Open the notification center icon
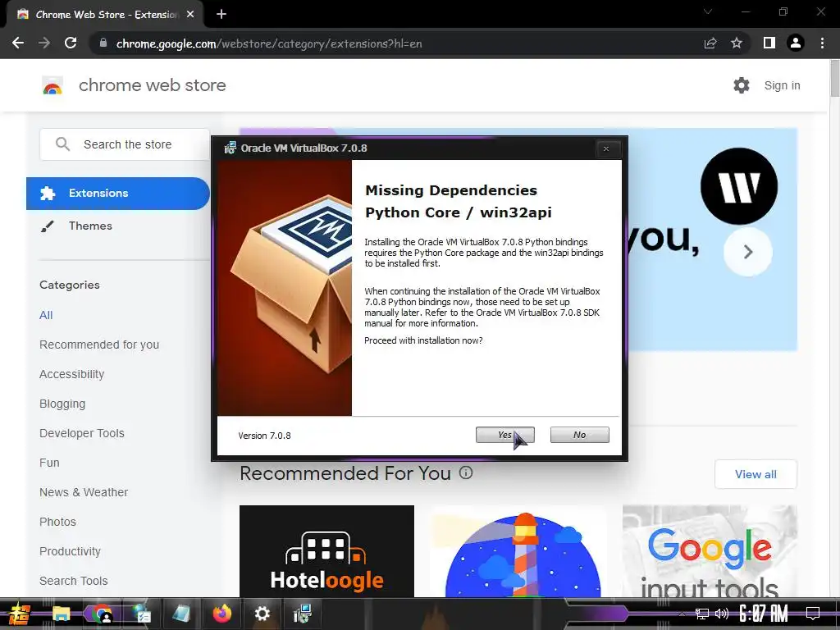This screenshot has height=630, width=840. [x=813, y=614]
